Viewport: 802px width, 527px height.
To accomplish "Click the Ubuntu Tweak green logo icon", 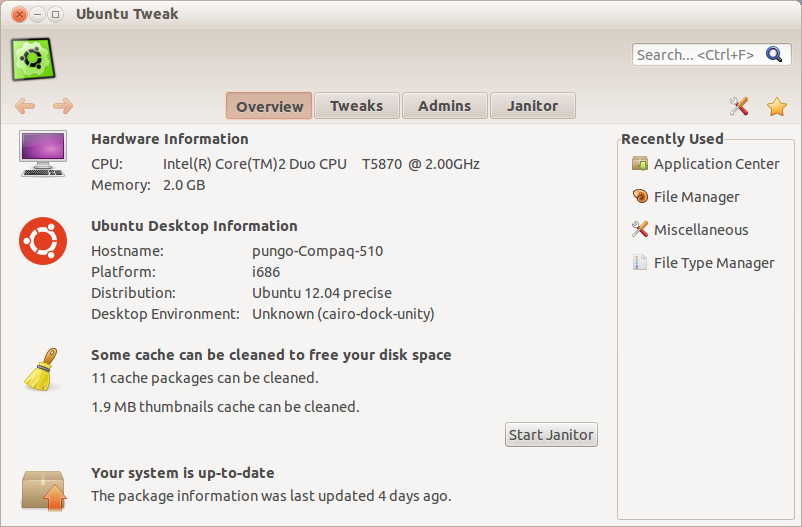I will (x=35, y=60).
